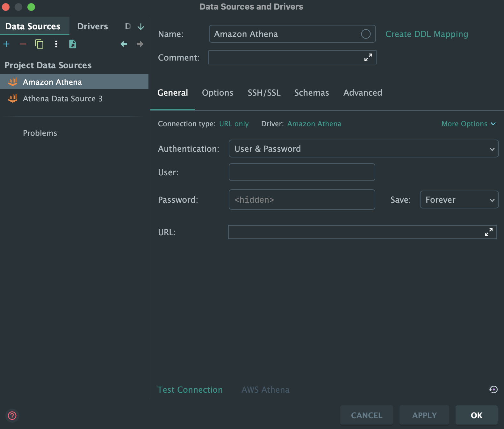Select Amazon Athena in data sources list
This screenshot has height=429, width=504.
[74, 82]
